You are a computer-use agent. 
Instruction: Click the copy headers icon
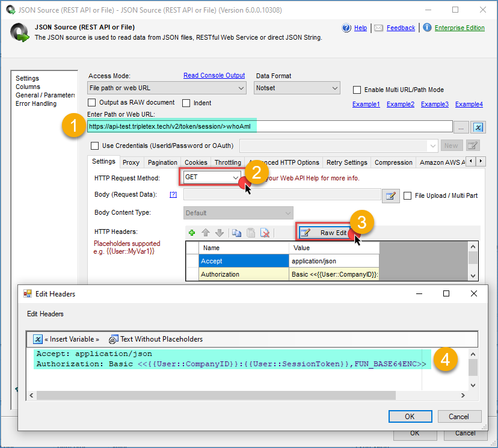point(237,233)
